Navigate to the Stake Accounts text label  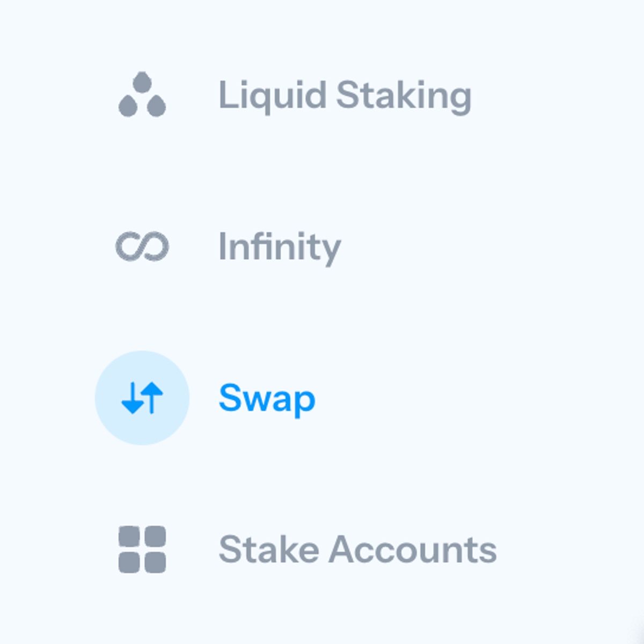point(357,550)
